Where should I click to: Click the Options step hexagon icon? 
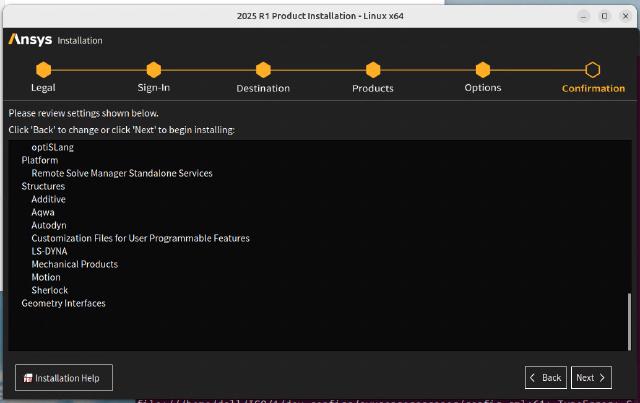point(483,70)
